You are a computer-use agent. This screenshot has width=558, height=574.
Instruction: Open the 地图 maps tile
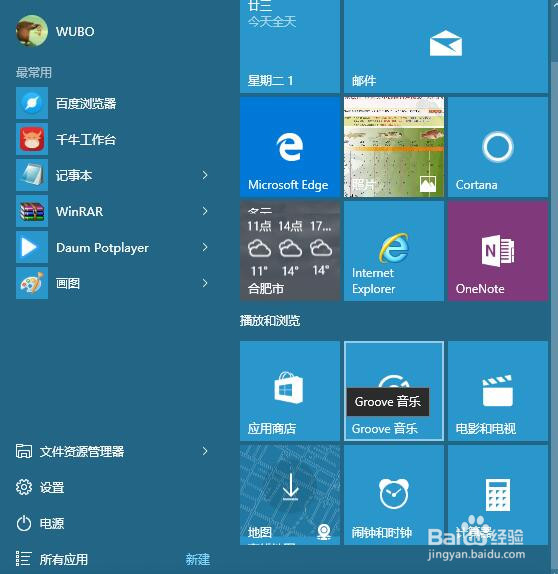pos(290,495)
